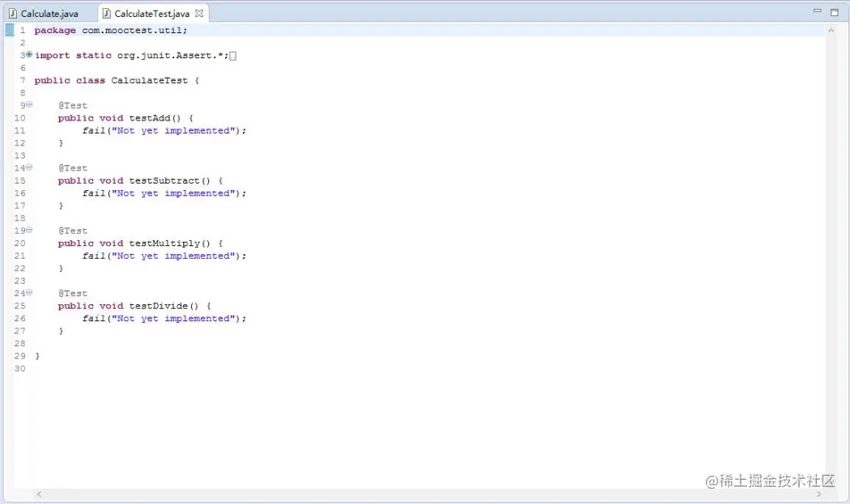Click the testSubtract method name
Viewport: 850px width, 504px height.
pyautogui.click(x=164, y=180)
